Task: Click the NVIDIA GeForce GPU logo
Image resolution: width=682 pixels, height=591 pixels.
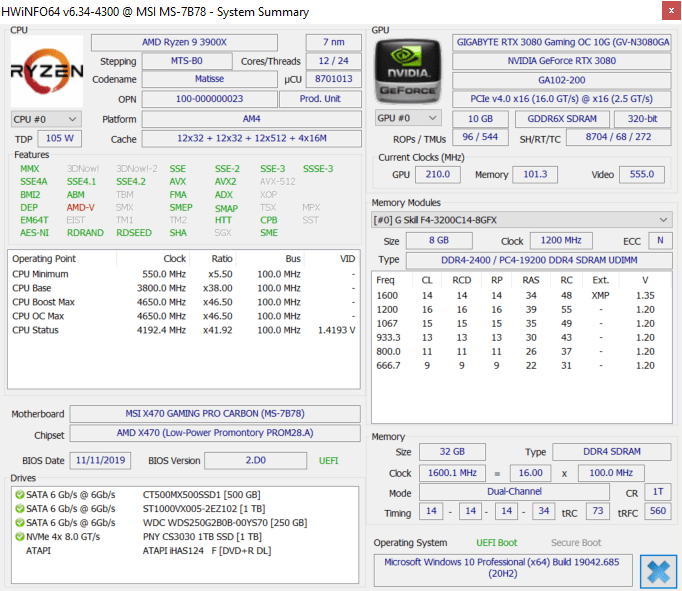Action: [408, 71]
